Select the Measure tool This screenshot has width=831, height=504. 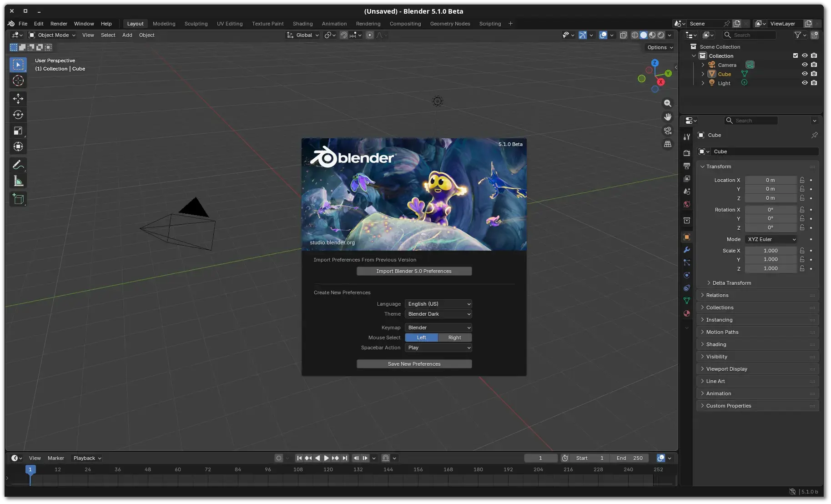pyautogui.click(x=18, y=180)
